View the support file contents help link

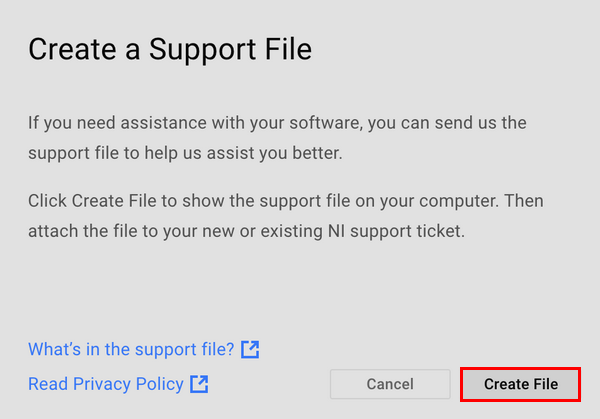click(131, 349)
